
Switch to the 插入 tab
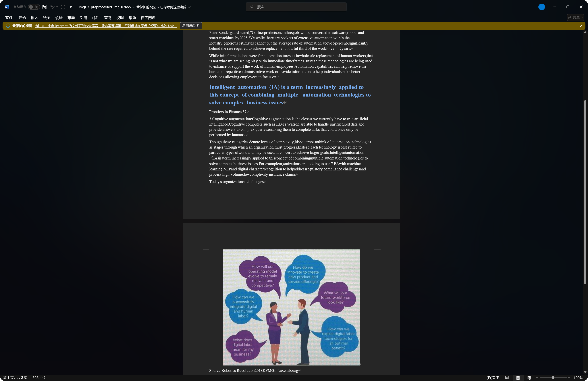[34, 18]
